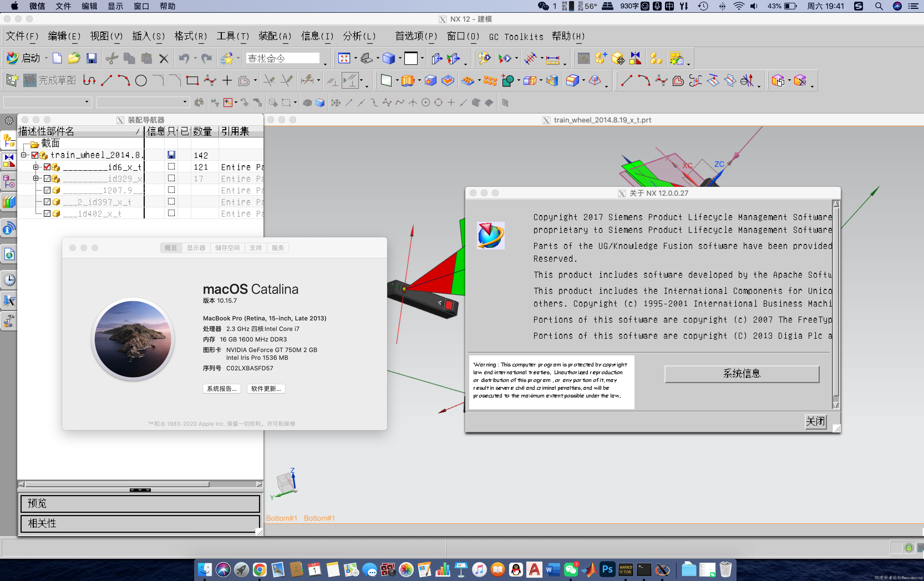Open the Reuse Library books sidebar tab
Screen dimensions: 924x581
[9, 202]
